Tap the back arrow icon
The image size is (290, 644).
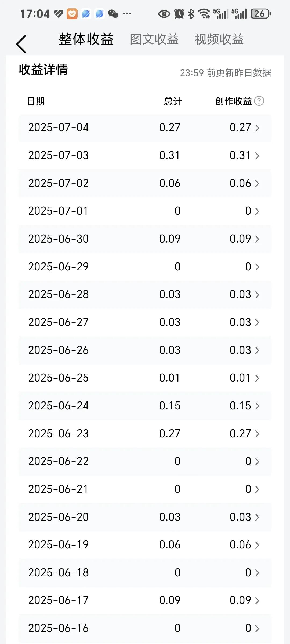(x=21, y=44)
